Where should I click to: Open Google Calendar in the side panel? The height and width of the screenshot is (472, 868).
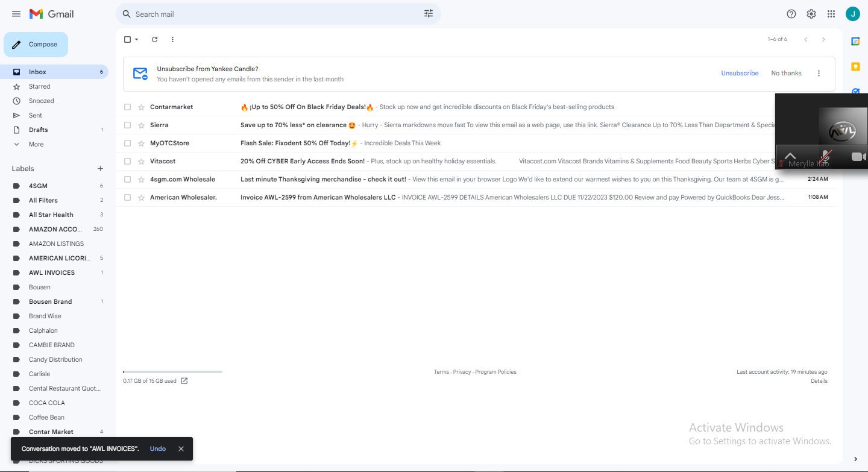pyautogui.click(x=855, y=41)
